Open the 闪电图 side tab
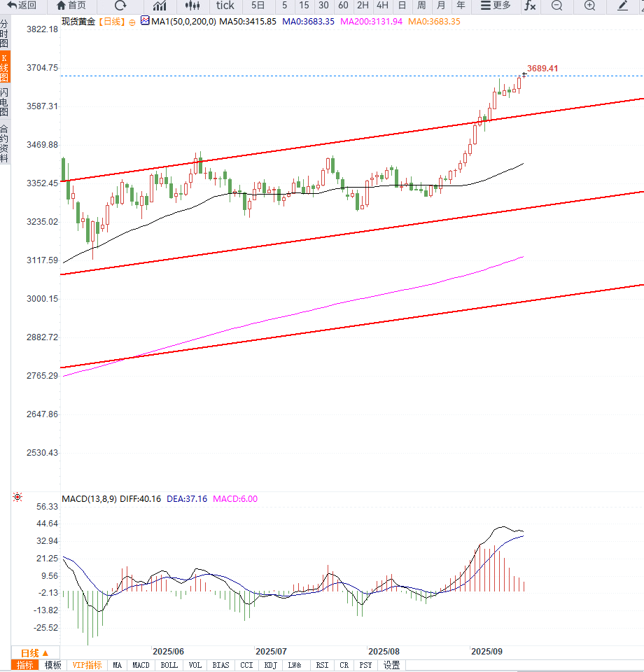The width and height of the screenshot is (644, 672). tap(4, 102)
